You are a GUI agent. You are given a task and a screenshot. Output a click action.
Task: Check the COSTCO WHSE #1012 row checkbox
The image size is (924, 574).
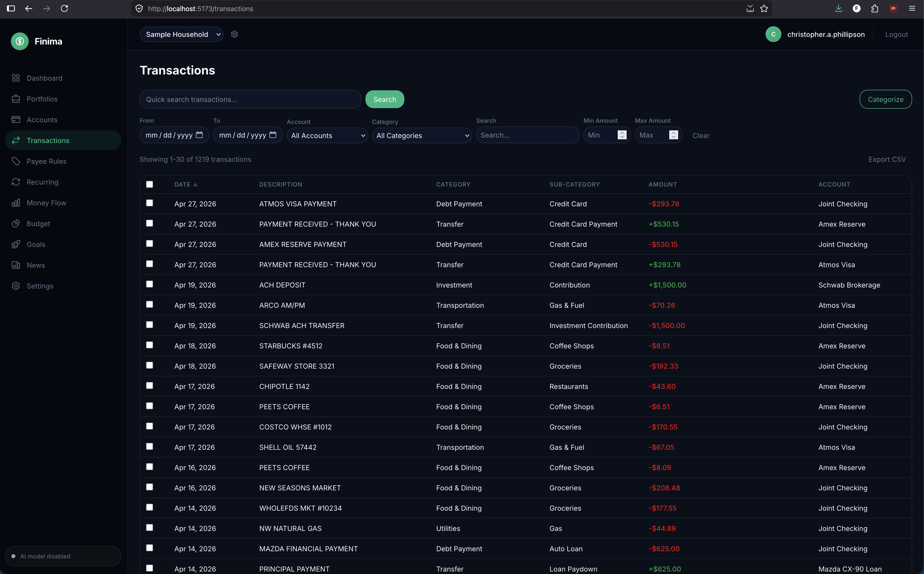point(150,426)
